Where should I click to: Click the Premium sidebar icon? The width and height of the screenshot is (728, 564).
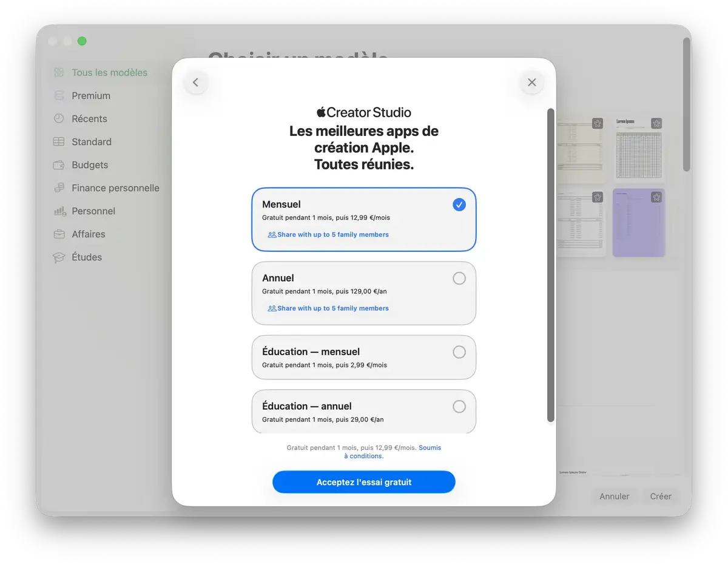[59, 96]
